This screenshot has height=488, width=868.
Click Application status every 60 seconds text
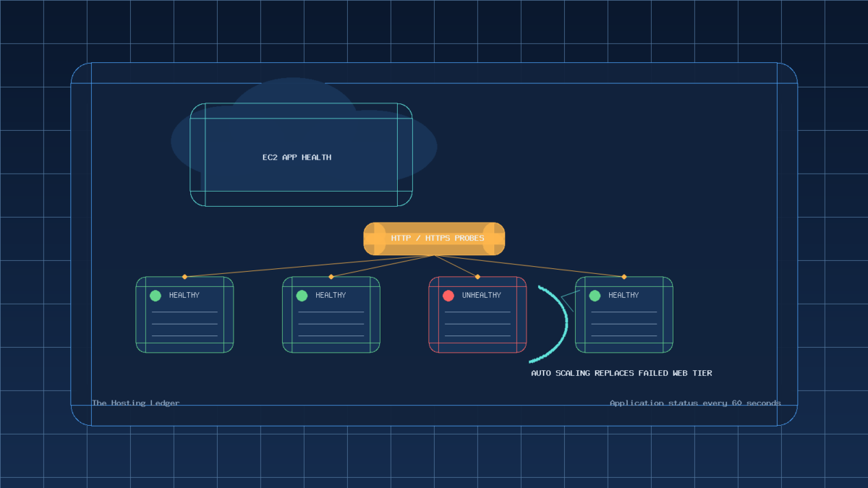click(695, 403)
